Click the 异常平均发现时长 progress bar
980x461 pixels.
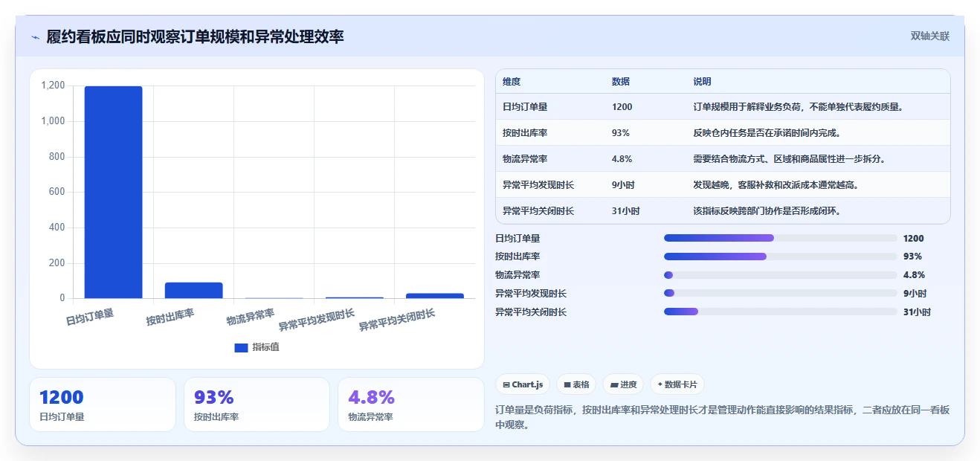click(780, 293)
